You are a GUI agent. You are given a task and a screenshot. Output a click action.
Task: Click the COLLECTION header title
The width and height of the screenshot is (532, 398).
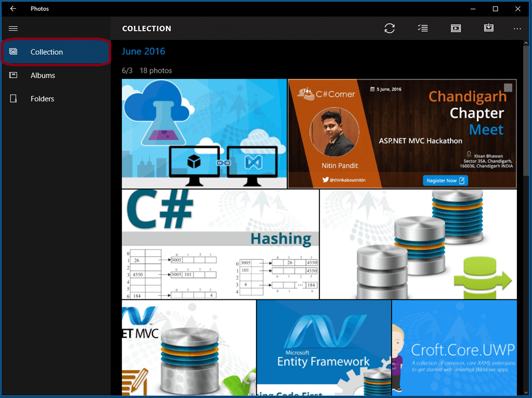click(x=147, y=29)
